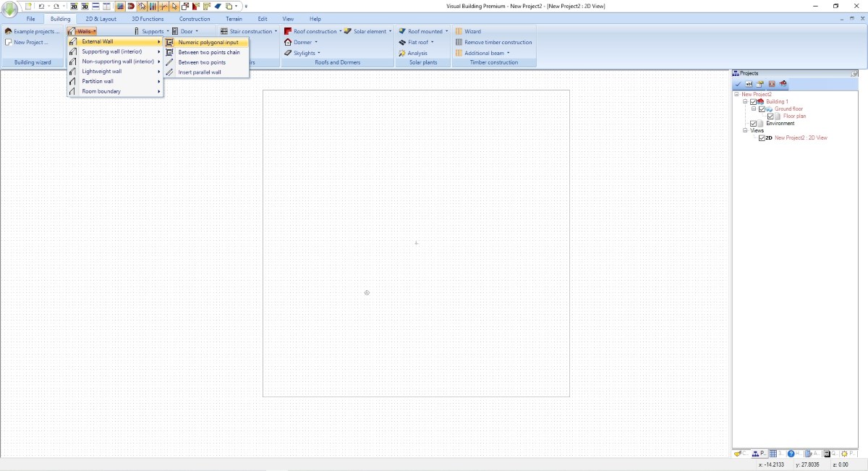Viewport: 868px width, 471px height.
Task: Uncheck the Building 1 visibility checkbox
Action: [753, 102]
